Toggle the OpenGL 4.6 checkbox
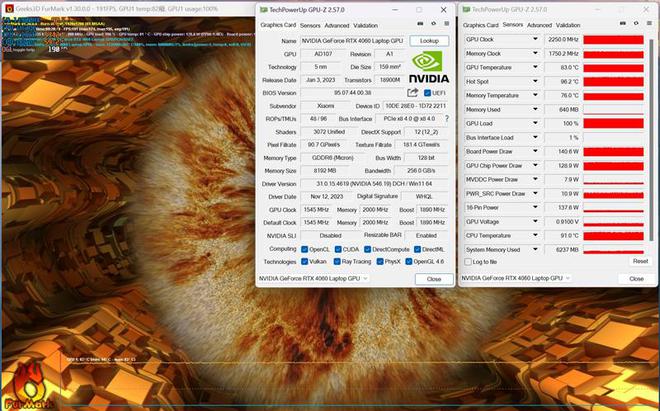 (x=408, y=262)
